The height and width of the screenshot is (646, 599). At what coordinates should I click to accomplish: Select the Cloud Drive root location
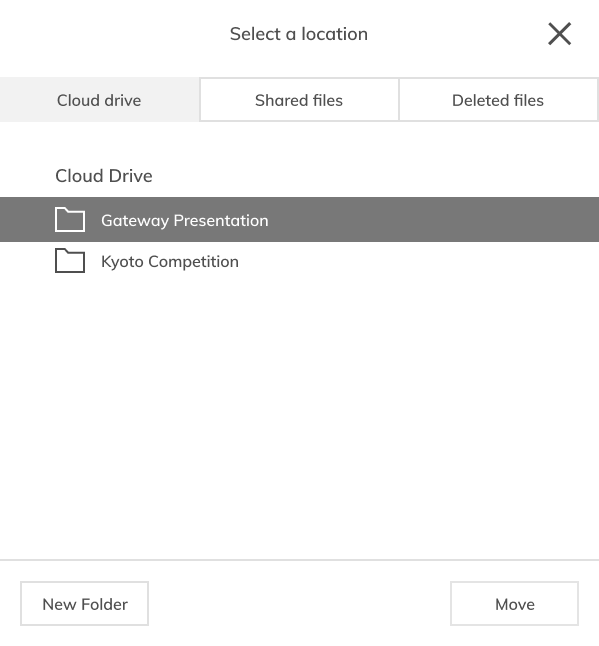[x=104, y=176]
